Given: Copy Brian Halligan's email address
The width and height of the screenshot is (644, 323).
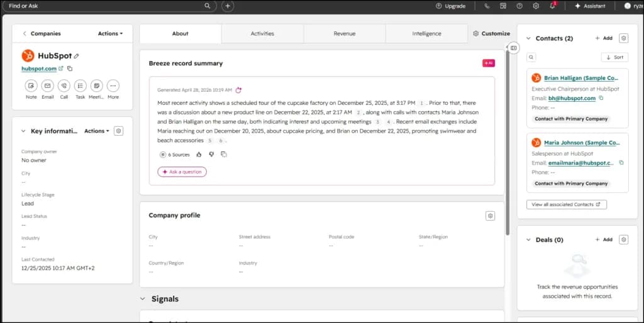Looking at the screenshot, I should (601, 98).
